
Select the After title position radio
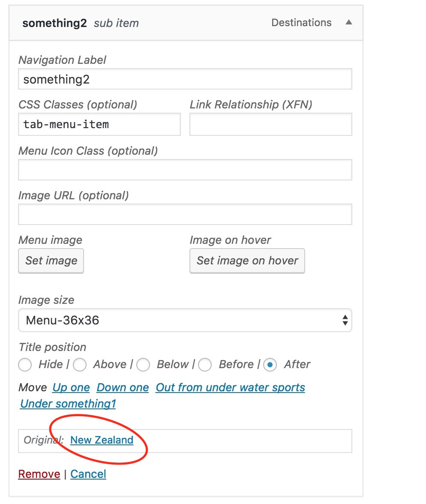pos(270,365)
